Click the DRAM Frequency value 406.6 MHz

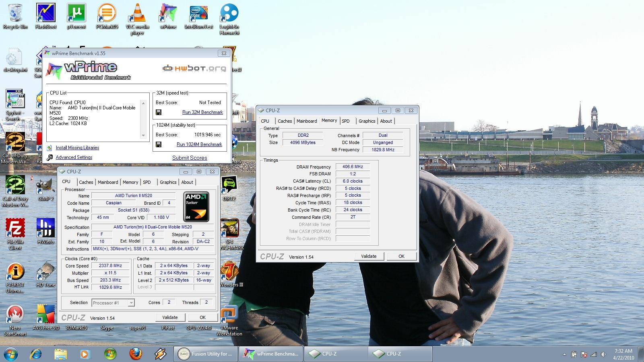tap(353, 167)
